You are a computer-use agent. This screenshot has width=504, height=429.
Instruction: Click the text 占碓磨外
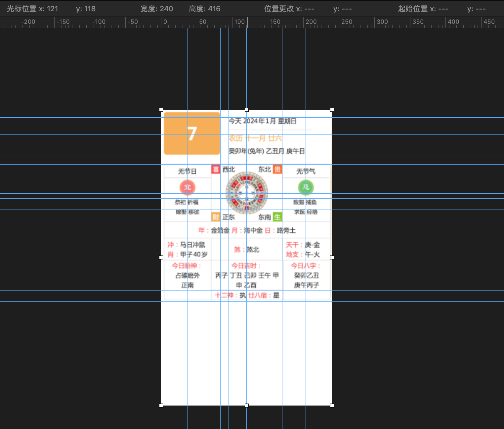tap(188, 275)
